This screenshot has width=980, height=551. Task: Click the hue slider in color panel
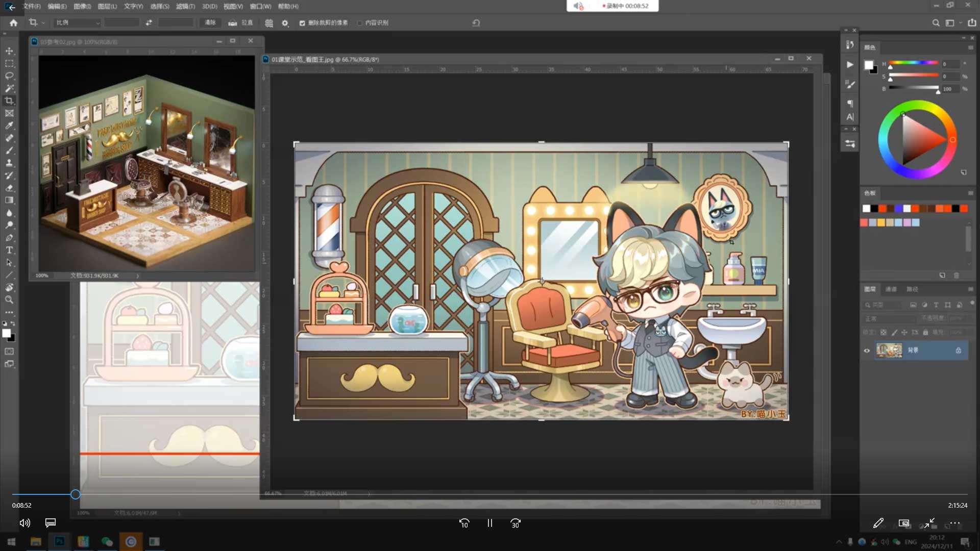pyautogui.click(x=914, y=63)
